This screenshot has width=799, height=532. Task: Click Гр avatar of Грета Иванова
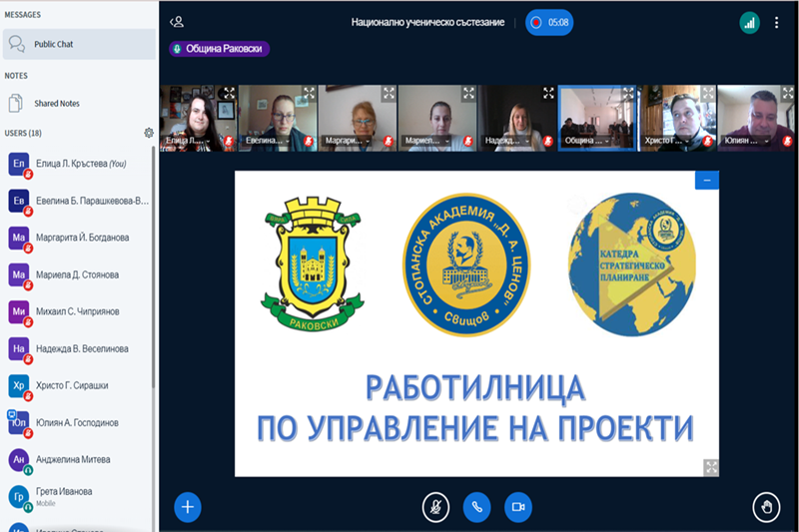(x=19, y=497)
